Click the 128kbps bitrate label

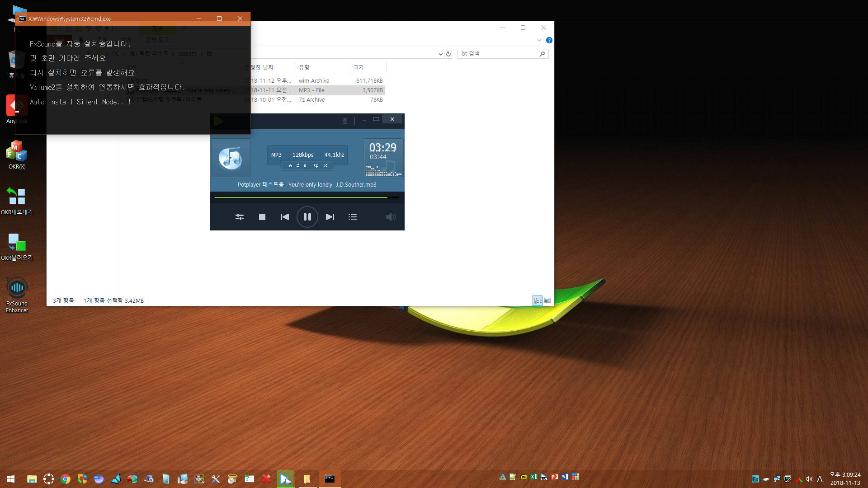tap(303, 155)
